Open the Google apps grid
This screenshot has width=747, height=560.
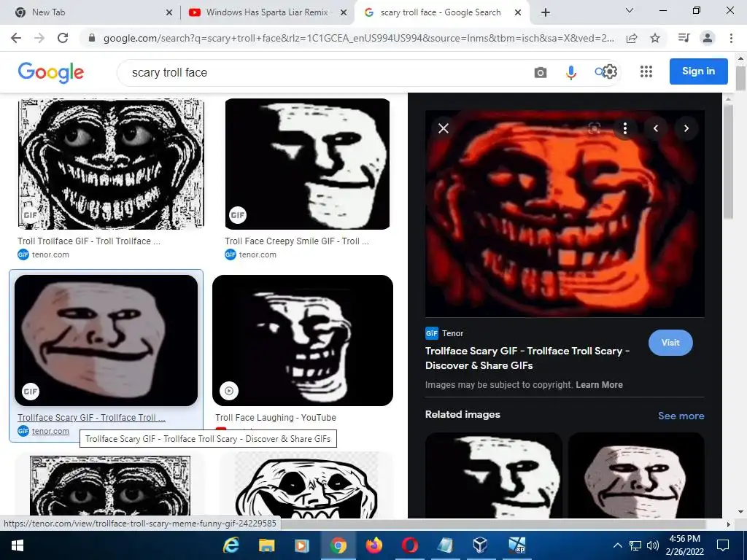click(x=646, y=72)
